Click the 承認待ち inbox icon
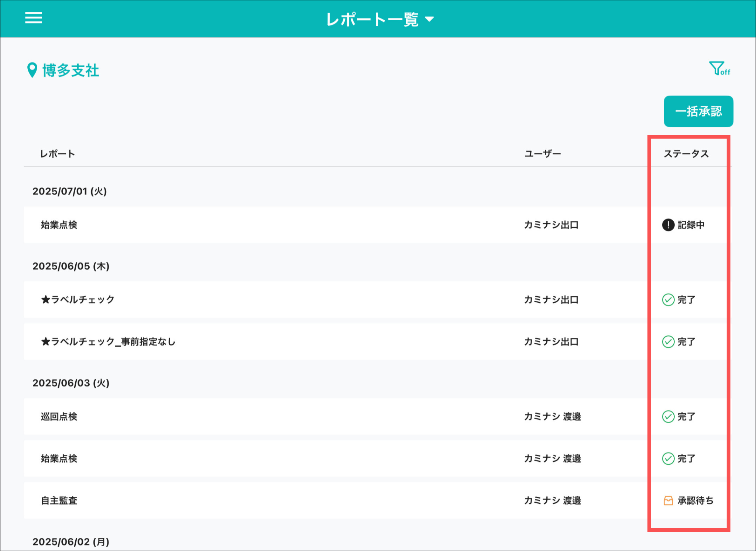The height and width of the screenshot is (551, 756). (668, 501)
